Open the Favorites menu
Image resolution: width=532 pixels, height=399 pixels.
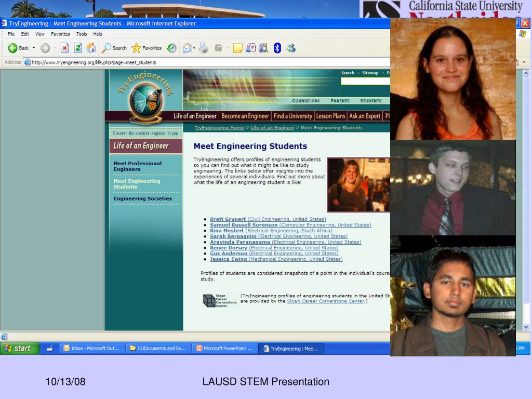click(60, 34)
